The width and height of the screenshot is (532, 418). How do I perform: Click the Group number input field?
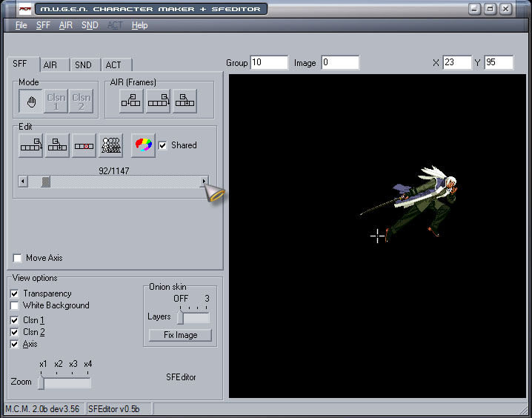pyautogui.click(x=269, y=63)
